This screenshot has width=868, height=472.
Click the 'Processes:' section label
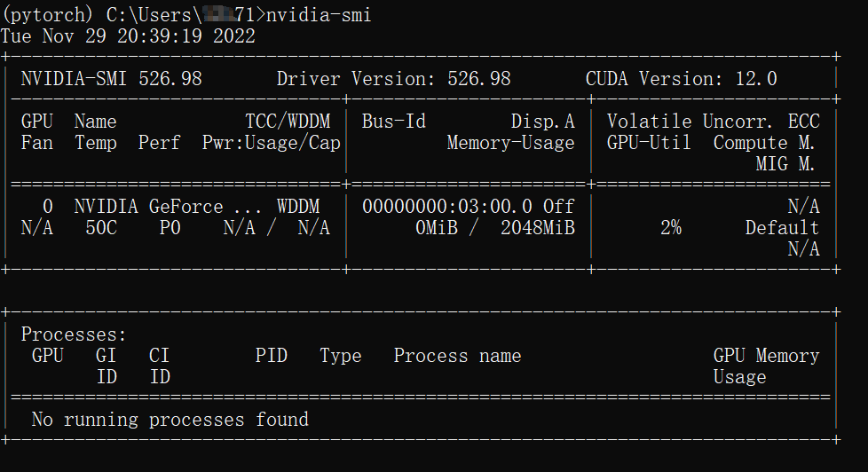(74, 334)
